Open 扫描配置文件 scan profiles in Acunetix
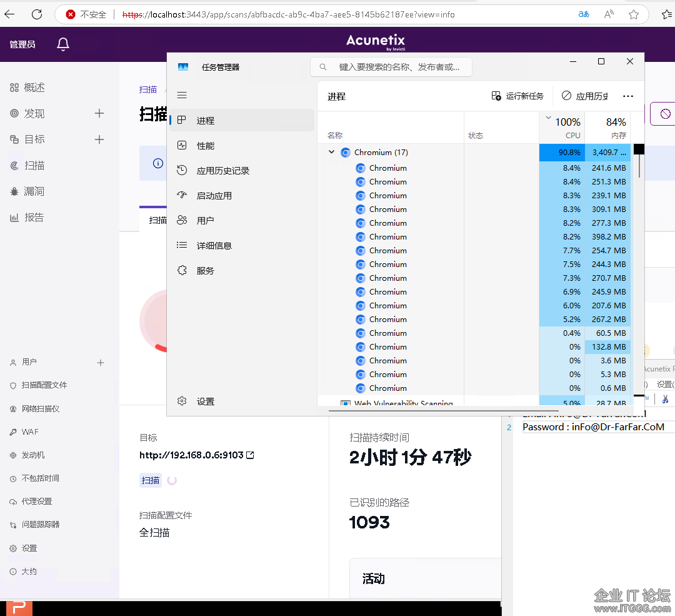The height and width of the screenshot is (616, 675). 39,385
